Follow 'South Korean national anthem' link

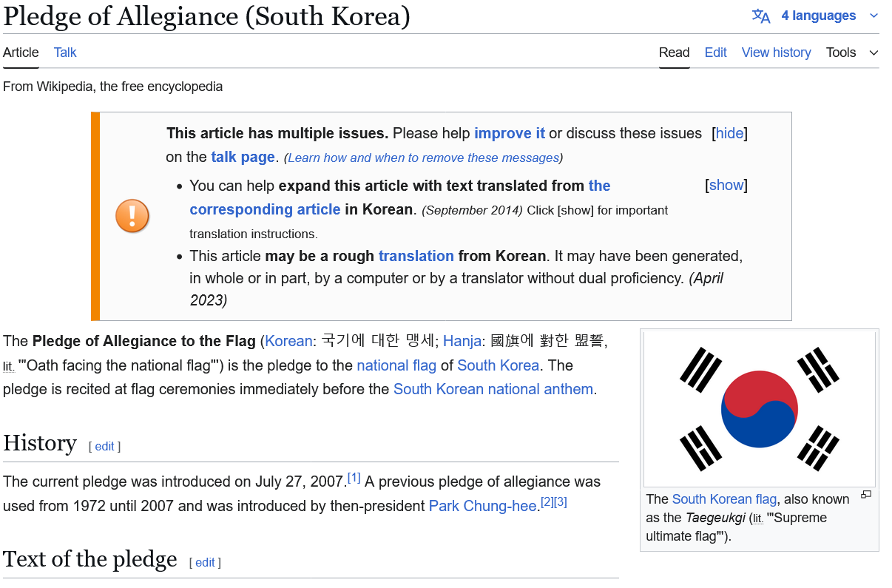tap(493, 389)
